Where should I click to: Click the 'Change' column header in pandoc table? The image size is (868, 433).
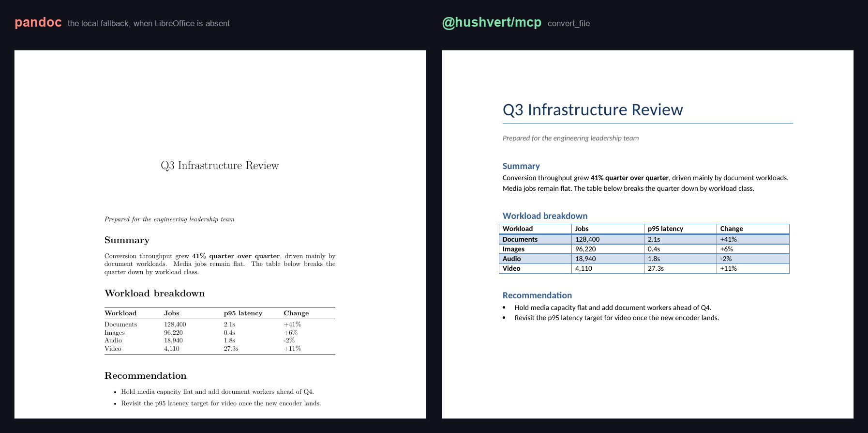coord(296,313)
